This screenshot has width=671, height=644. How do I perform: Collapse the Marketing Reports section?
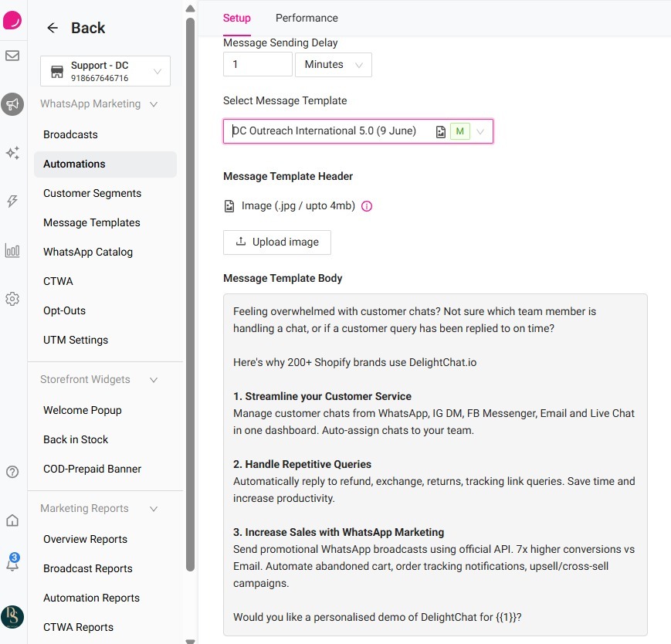[154, 509]
